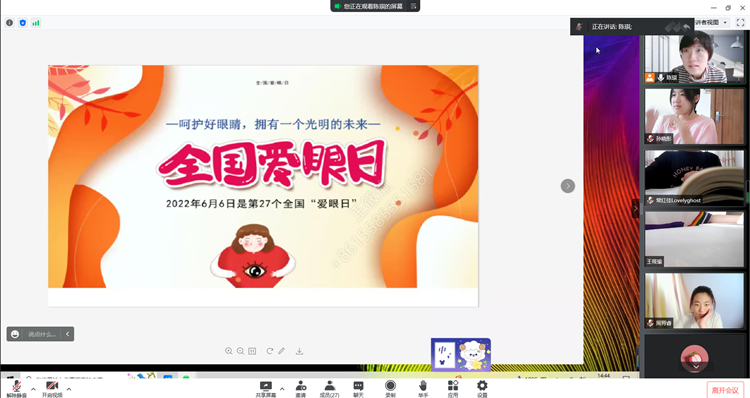Go to next slide arrow
The image size is (750, 398).
click(568, 186)
